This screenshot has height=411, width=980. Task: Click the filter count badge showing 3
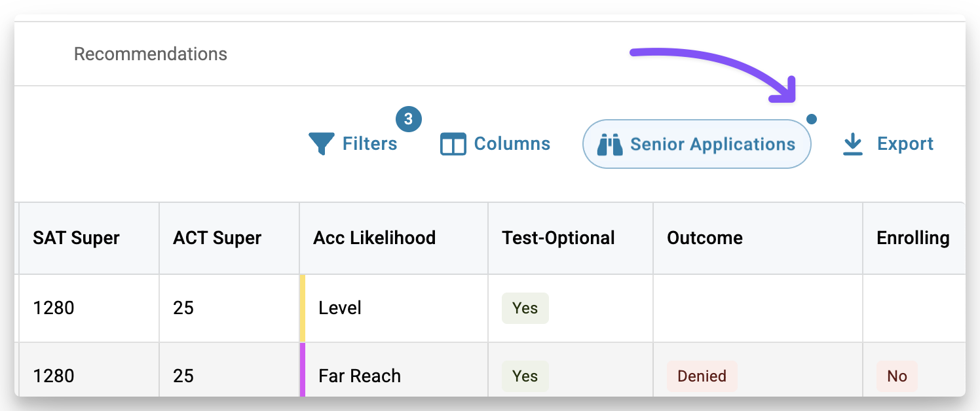click(409, 119)
